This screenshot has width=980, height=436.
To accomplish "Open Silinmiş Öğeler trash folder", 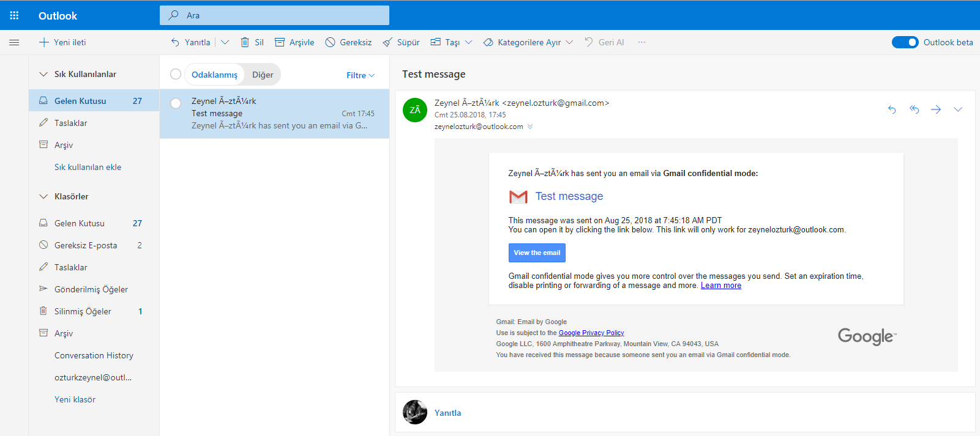I will [x=94, y=311].
